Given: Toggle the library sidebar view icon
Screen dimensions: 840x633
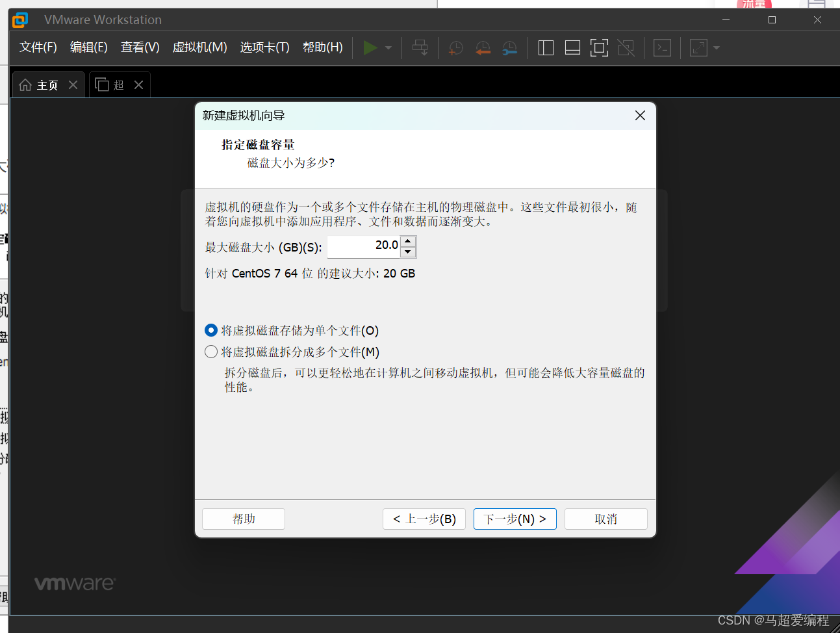Looking at the screenshot, I should point(546,47).
